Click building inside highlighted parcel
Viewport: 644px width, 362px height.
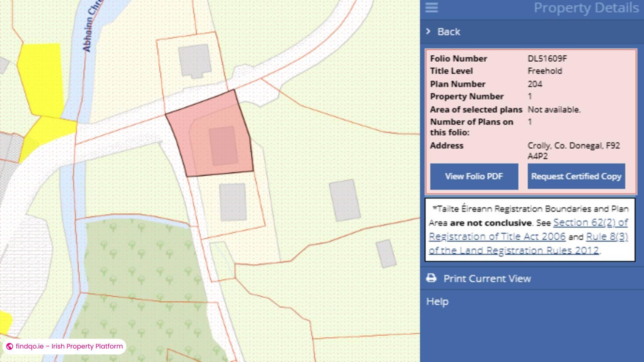click(223, 146)
